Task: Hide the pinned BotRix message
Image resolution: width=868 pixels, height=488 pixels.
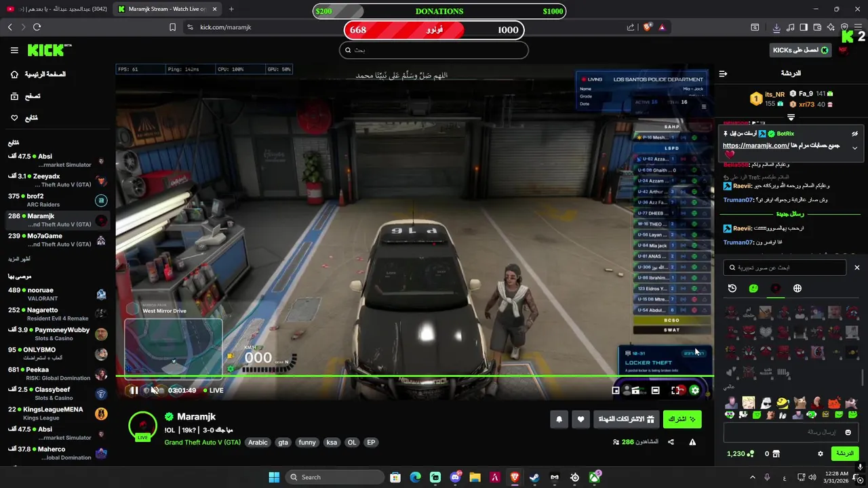Action: [x=854, y=134]
